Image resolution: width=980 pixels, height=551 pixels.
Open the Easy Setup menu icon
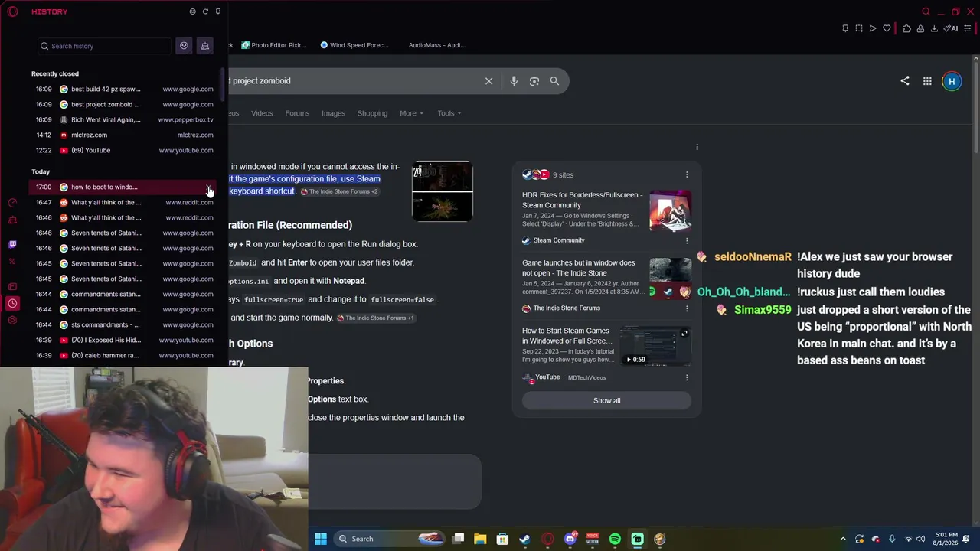point(969,28)
